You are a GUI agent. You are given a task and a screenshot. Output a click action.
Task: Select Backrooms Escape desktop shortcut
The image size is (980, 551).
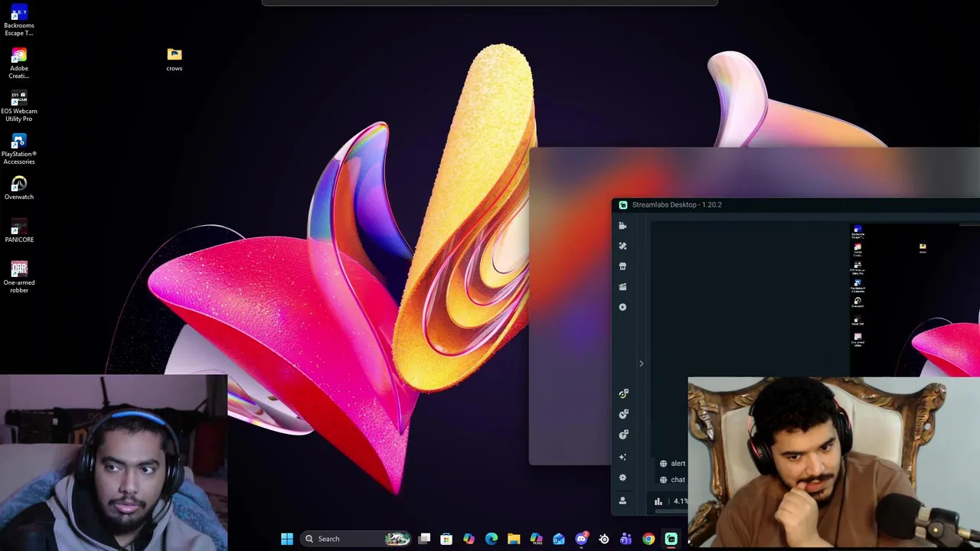(x=19, y=20)
